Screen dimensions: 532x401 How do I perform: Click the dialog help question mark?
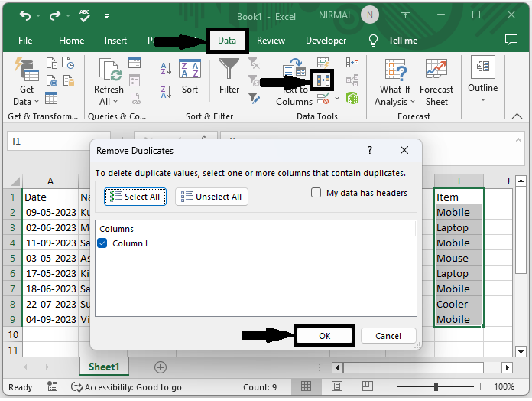coord(370,150)
